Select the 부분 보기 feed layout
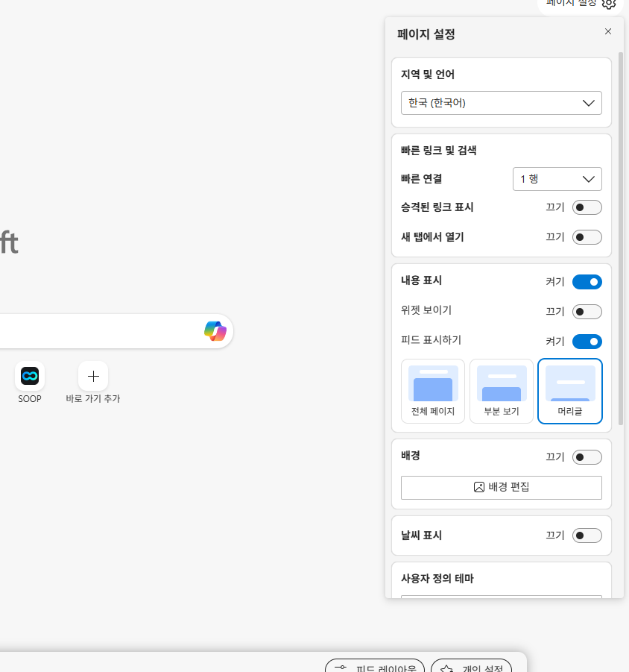The width and height of the screenshot is (629, 672). (502, 392)
